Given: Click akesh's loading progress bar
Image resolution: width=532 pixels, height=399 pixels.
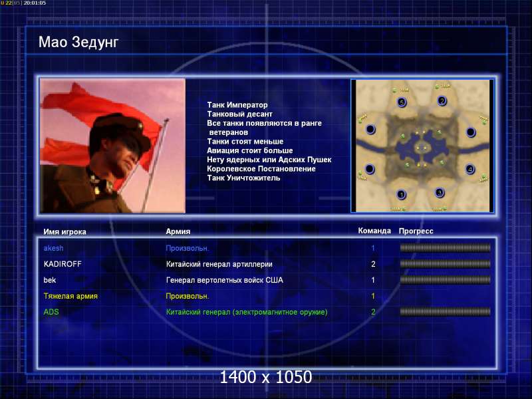Looking at the screenshot, I should (445, 248).
